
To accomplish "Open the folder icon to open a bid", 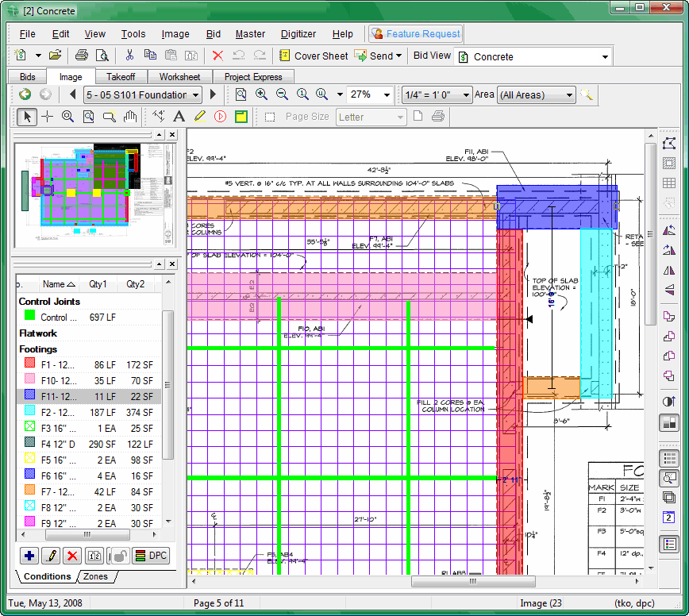I will 55,56.
